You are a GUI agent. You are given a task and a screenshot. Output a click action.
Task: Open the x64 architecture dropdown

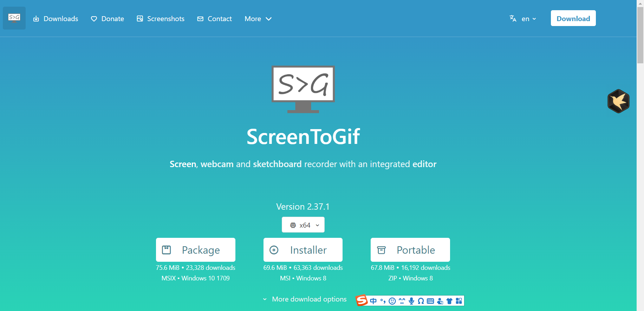click(303, 225)
